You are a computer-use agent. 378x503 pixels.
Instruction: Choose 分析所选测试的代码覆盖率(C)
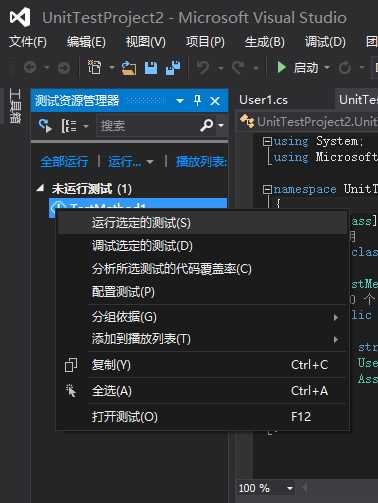click(202, 269)
